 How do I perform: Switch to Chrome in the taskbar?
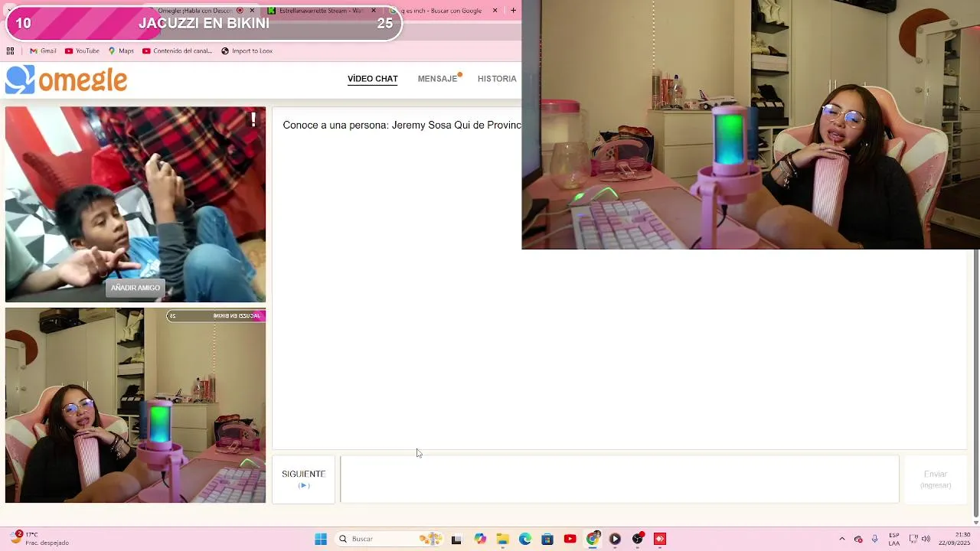coord(593,539)
